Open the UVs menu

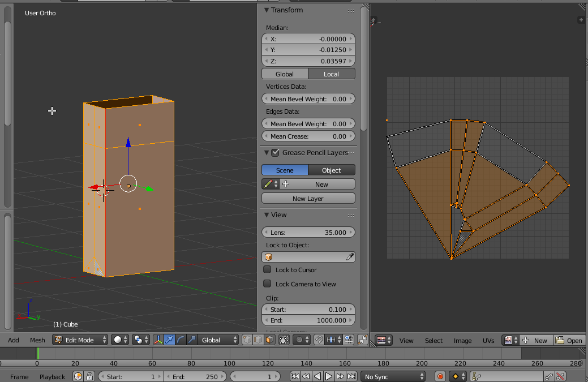click(488, 340)
